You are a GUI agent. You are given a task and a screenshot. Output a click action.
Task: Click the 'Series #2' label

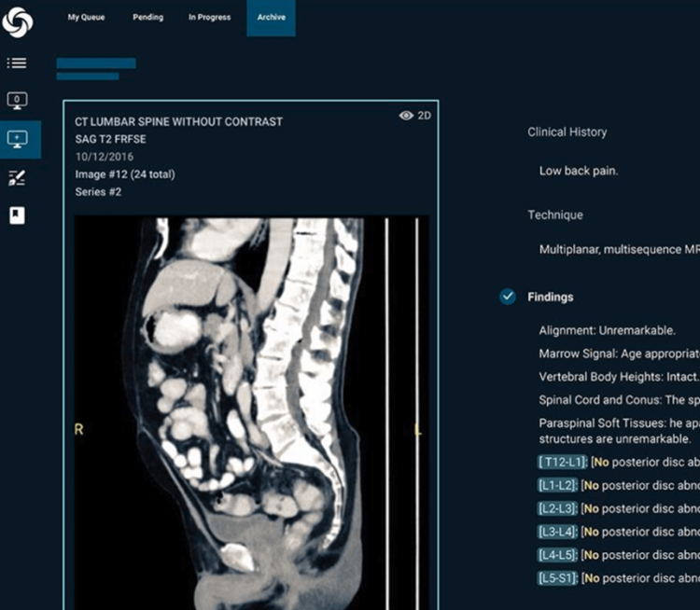pos(98,192)
